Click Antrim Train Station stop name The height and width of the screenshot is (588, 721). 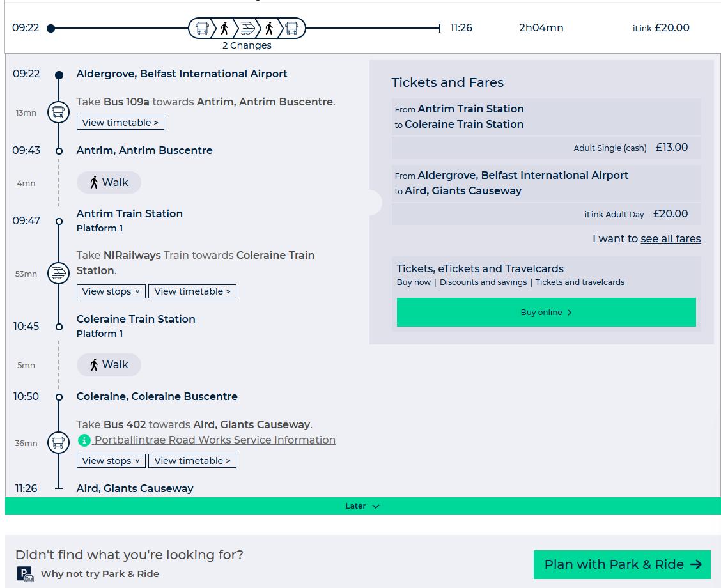pyautogui.click(x=130, y=213)
